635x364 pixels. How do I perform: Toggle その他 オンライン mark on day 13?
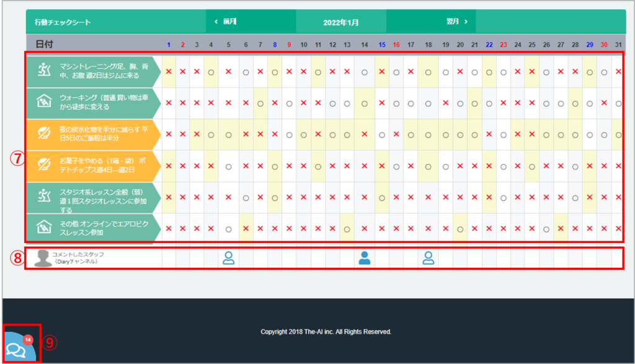[x=347, y=229]
